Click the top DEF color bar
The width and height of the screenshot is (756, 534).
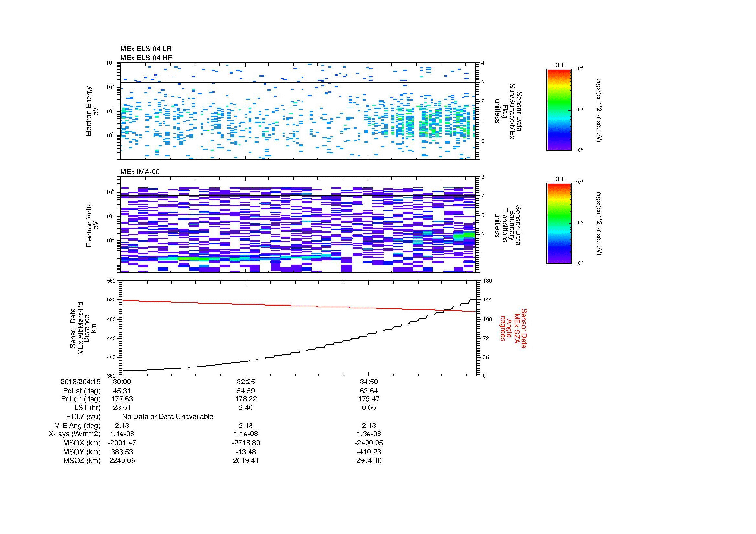coord(559,110)
